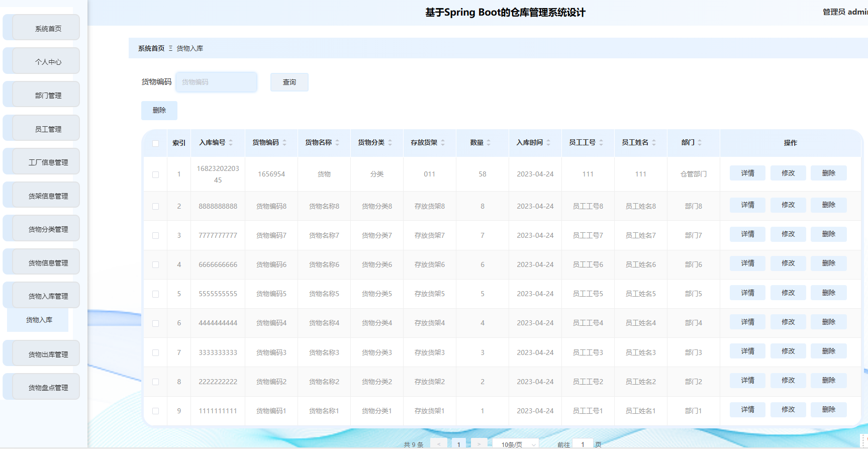The image size is (868, 449).
Task: Click 删除 for row 货物编码6
Action: point(829,263)
